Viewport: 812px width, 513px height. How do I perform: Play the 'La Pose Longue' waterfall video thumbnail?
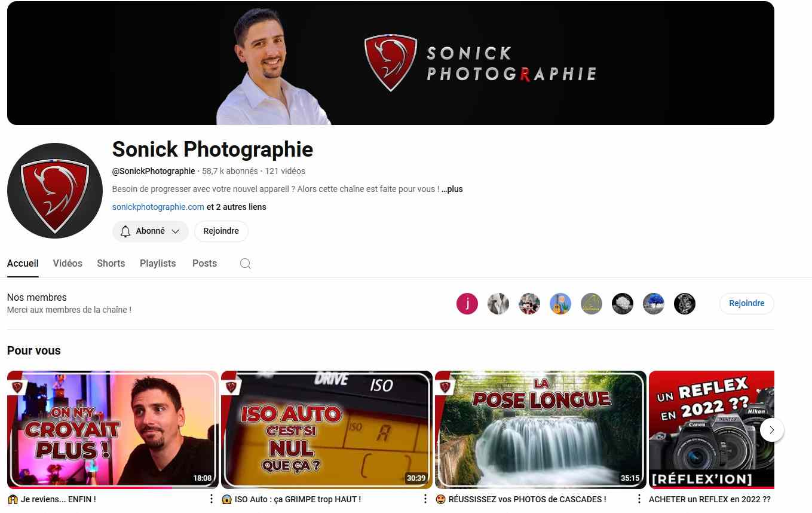pyautogui.click(x=540, y=430)
